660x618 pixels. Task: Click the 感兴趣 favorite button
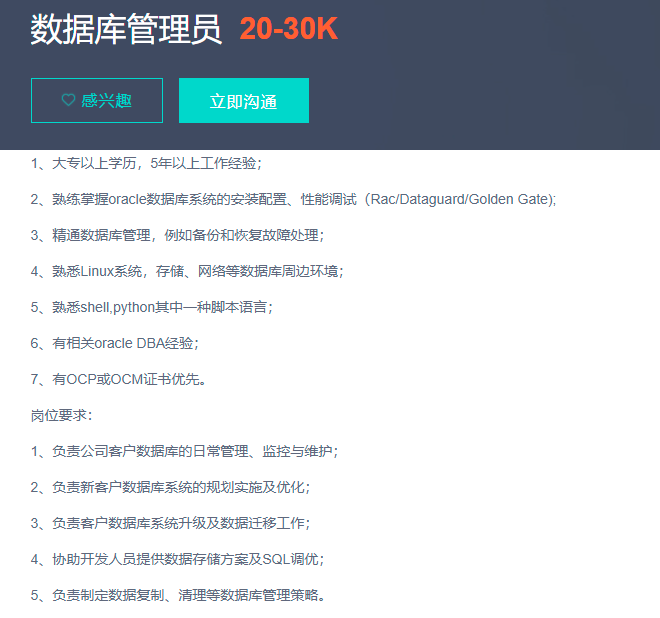coord(97,101)
